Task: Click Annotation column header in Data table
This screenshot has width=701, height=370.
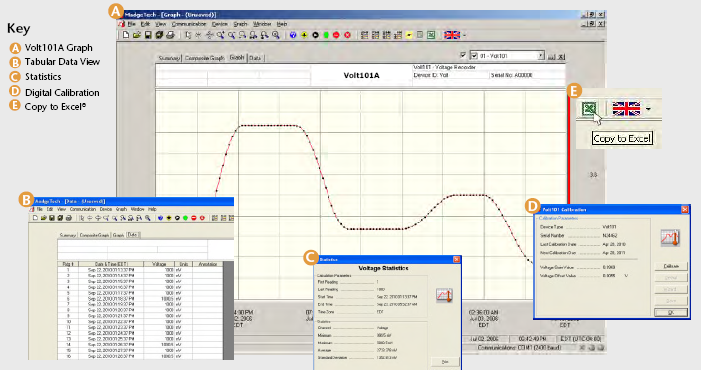Action: 207,264
